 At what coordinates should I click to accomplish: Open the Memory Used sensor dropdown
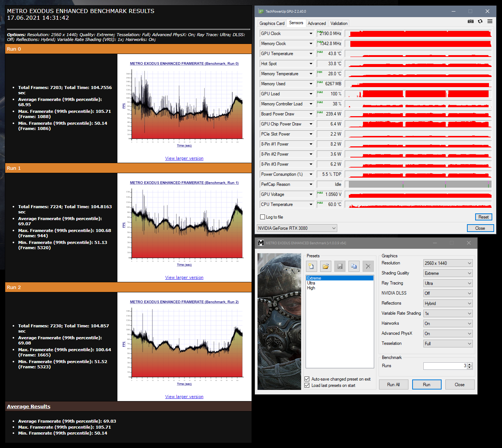point(311,84)
